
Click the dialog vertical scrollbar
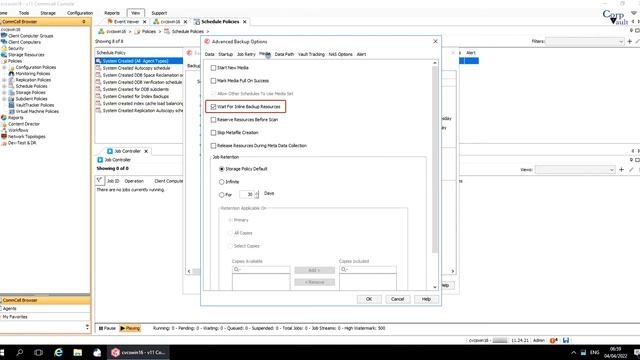click(x=435, y=159)
